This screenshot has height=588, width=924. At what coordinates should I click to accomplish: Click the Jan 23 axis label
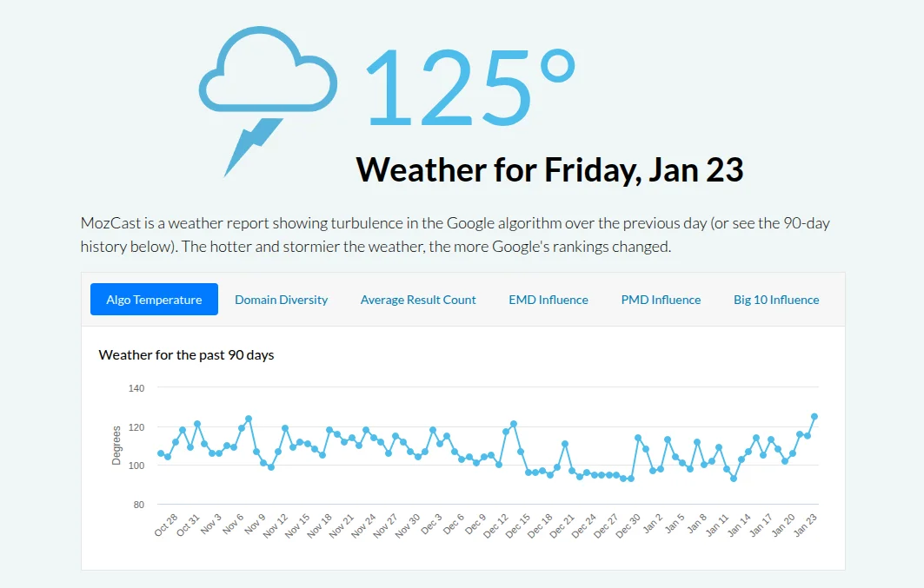point(808,525)
